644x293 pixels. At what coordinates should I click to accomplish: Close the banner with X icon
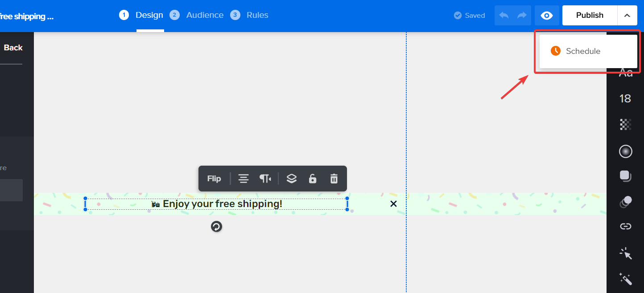point(393,204)
